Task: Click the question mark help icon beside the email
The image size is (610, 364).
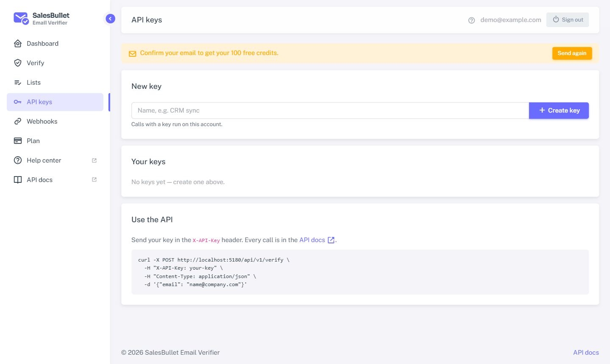Action: [471, 20]
